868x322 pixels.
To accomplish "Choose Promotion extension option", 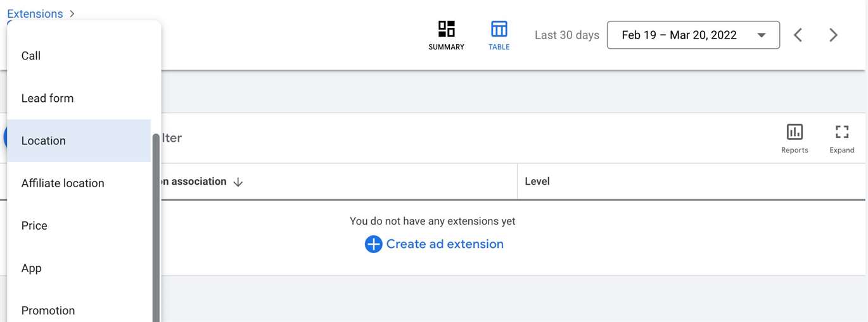I will (79, 309).
